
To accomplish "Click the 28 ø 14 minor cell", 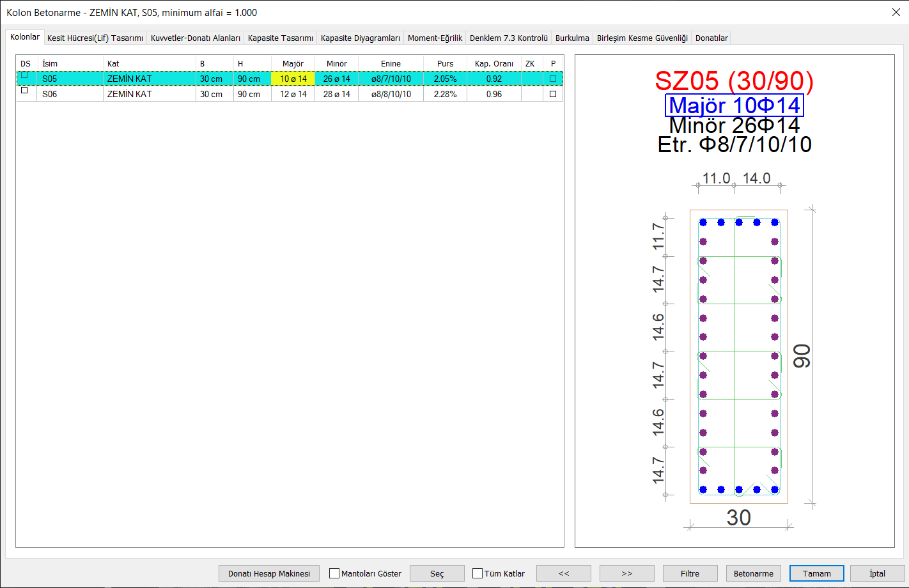I will pyautogui.click(x=336, y=94).
